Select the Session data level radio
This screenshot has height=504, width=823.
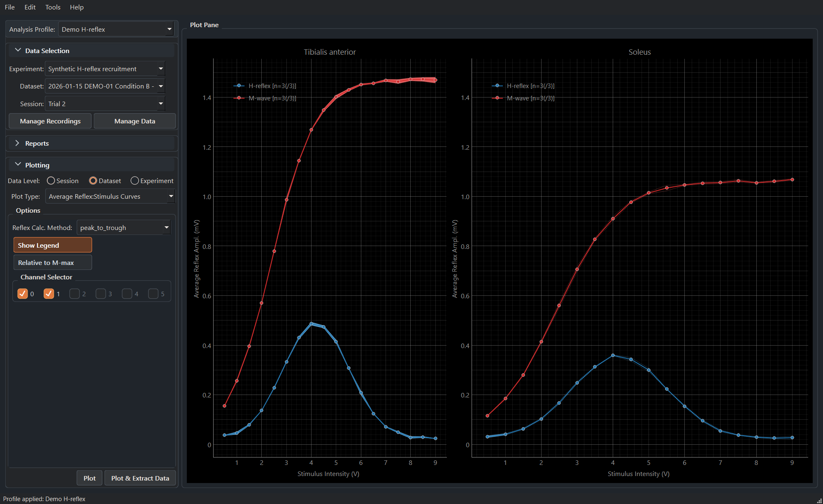[x=63, y=181]
